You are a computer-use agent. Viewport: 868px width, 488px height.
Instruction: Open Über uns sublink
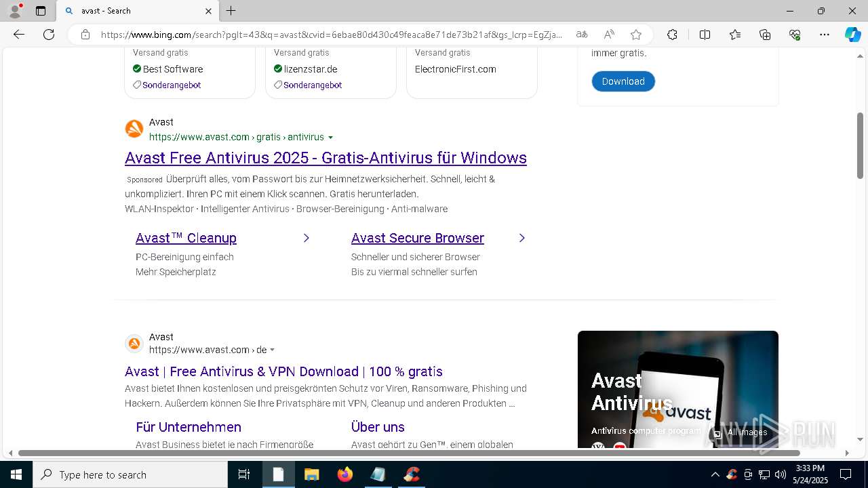tap(378, 427)
